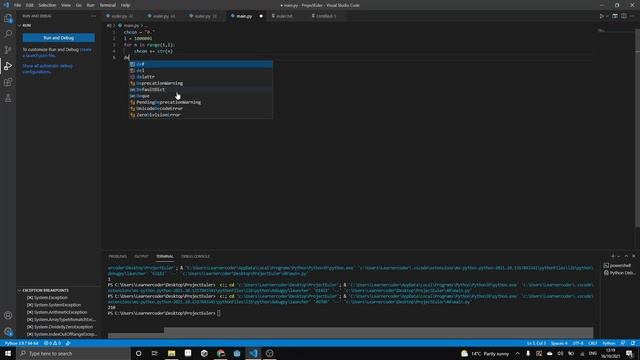Viewport: 640px width, 360px height.
Task: Open the Help menu
Action: tap(126, 5)
